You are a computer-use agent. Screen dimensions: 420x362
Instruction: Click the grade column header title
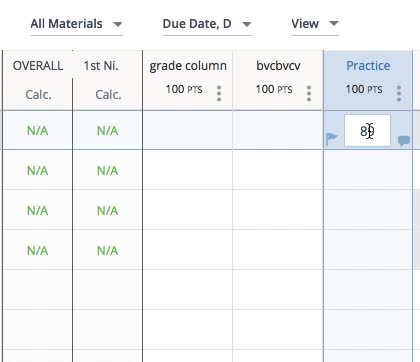[x=188, y=66]
